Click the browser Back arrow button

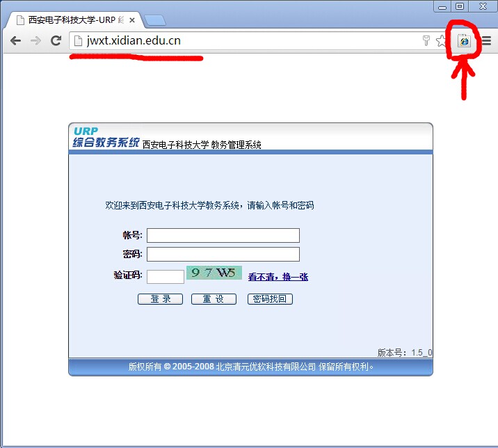[15, 41]
